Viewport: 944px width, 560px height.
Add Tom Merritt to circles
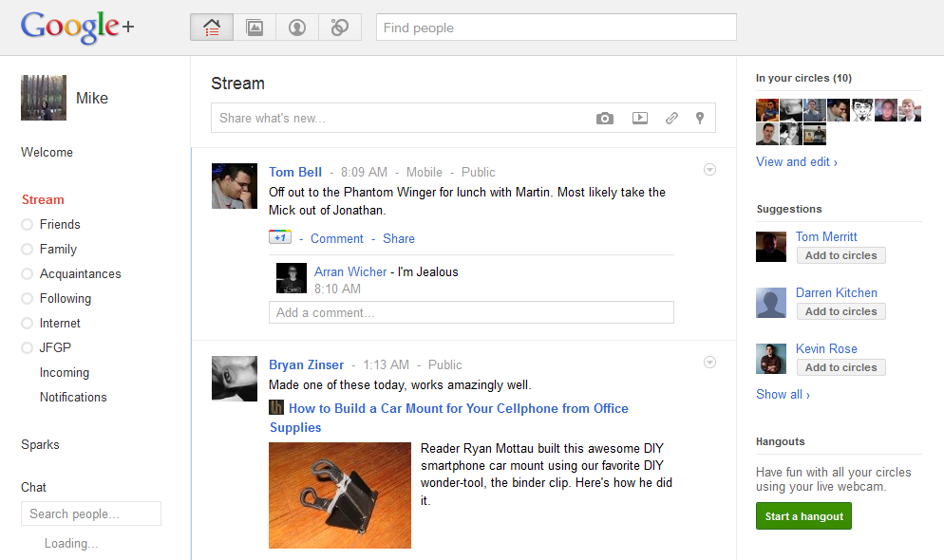pos(841,255)
